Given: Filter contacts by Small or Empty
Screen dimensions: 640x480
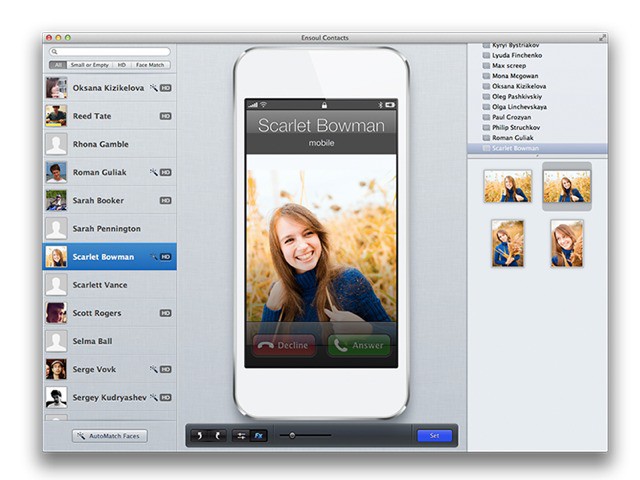Looking at the screenshot, I should (89, 65).
